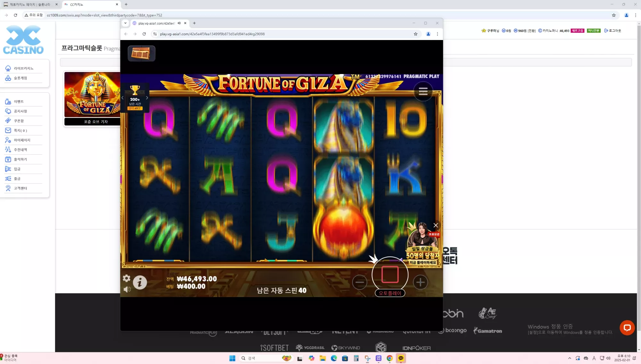The width and height of the screenshot is (641, 364).
Task: Open the Windows Start menu
Action: point(232,358)
